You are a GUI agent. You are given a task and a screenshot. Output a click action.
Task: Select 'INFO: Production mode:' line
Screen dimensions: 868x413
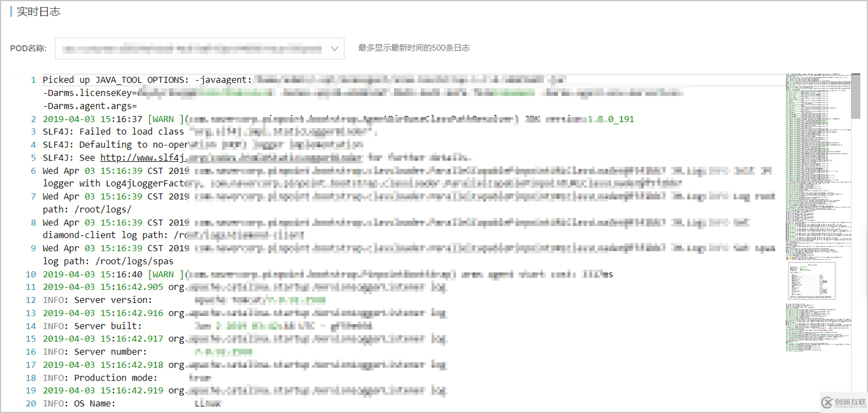127,378
